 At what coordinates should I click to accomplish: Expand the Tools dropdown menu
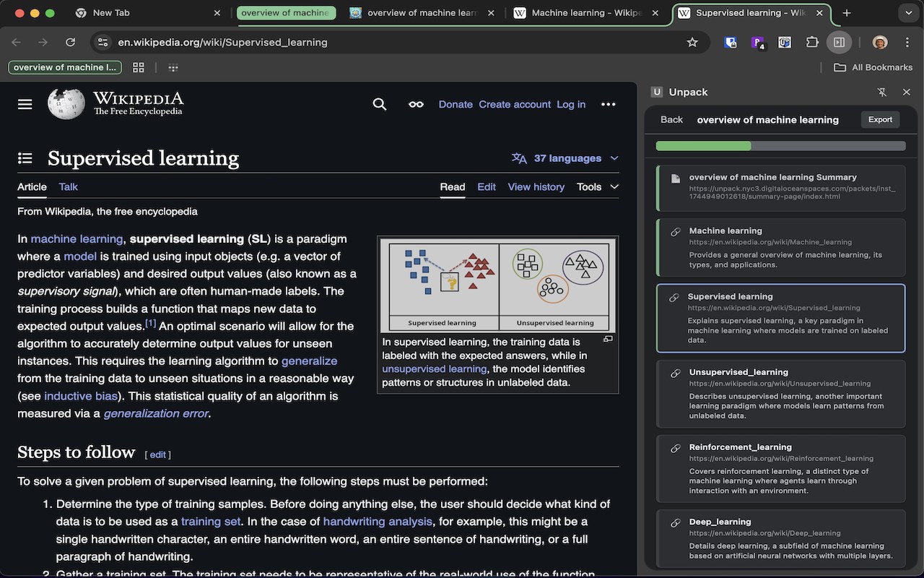click(x=598, y=186)
